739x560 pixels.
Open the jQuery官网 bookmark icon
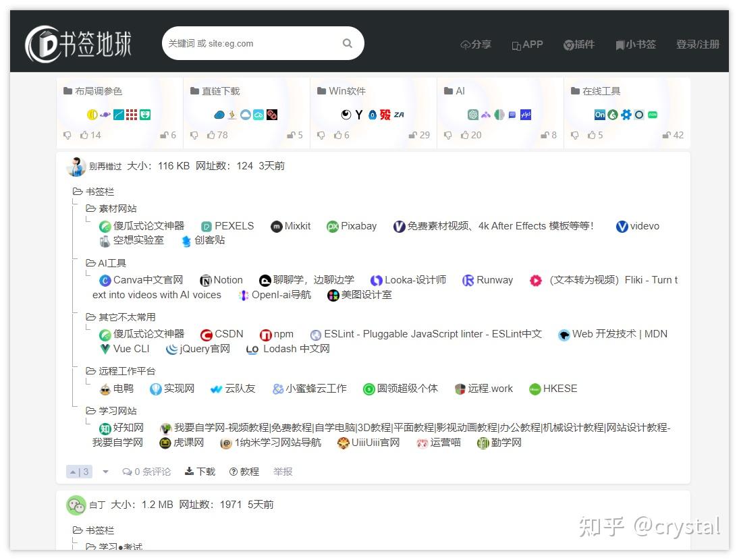(171, 349)
